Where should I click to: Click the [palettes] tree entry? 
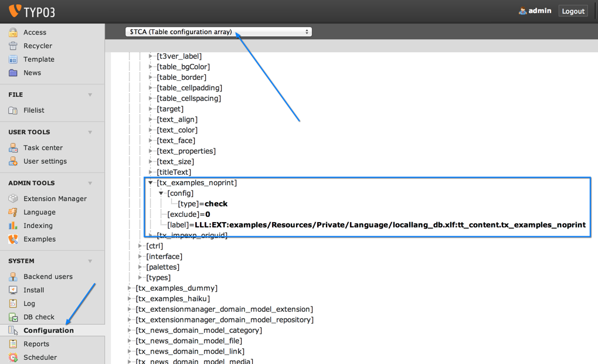coord(162,267)
